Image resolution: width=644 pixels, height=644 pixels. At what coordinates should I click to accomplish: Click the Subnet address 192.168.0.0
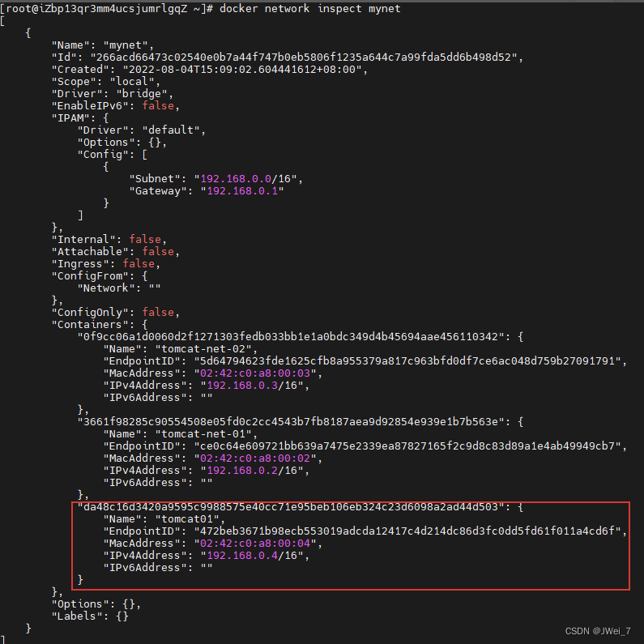[x=236, y=179]
